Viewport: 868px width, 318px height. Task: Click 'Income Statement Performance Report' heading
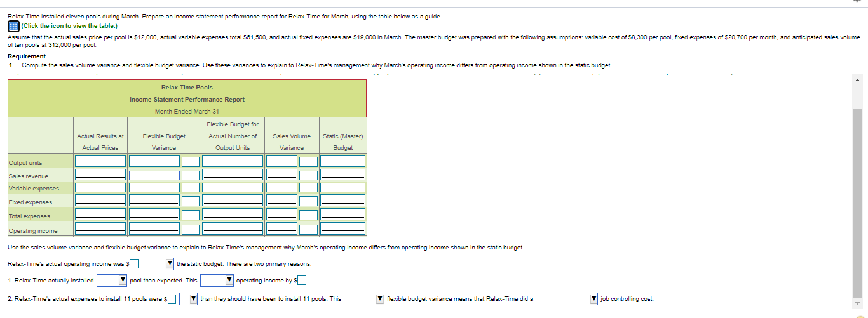pos(187,100)
